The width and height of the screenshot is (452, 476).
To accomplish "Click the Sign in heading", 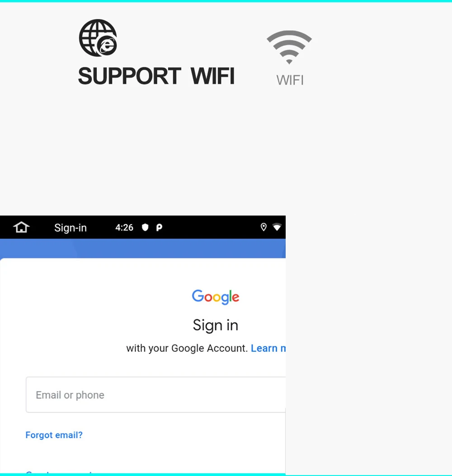I will [215, 326].
